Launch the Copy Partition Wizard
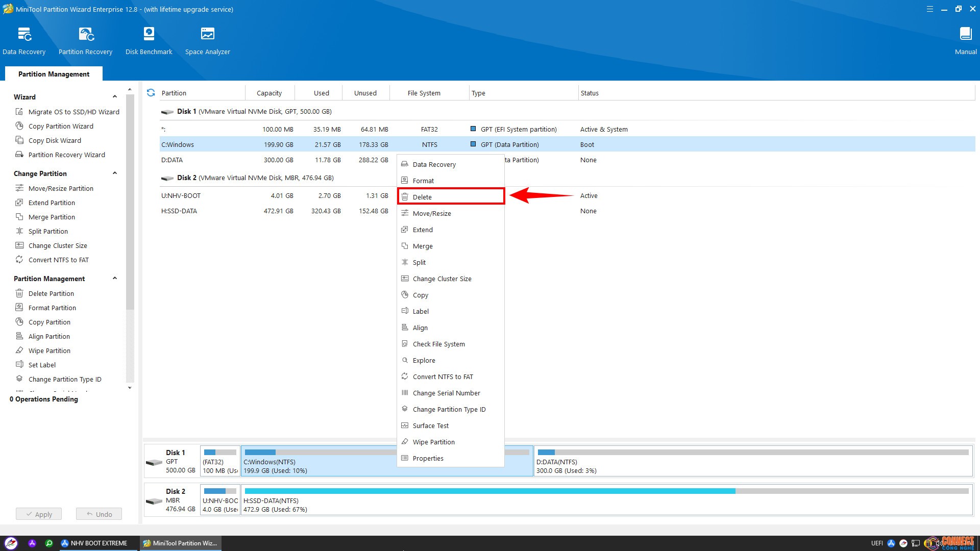 (x=55, y=126)
